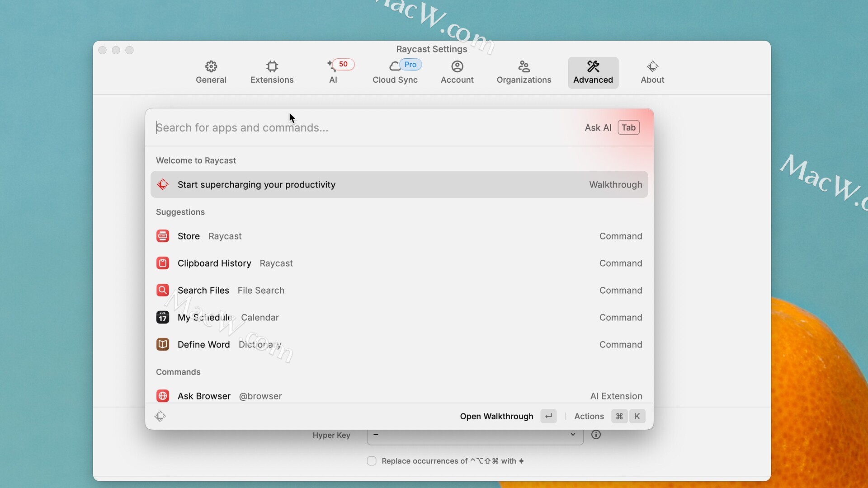Click the Return key icon
868x488 pixels.
pyautogui.click(x=548, y=416)
